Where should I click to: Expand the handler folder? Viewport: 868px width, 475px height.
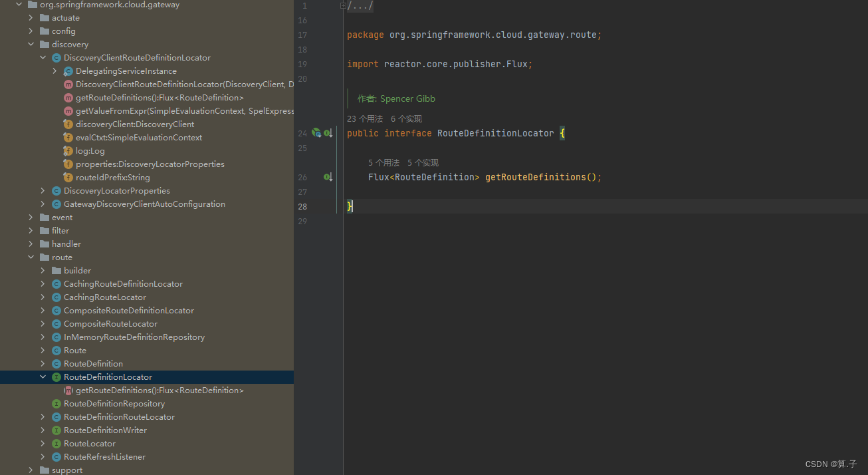tap(31, 244)
